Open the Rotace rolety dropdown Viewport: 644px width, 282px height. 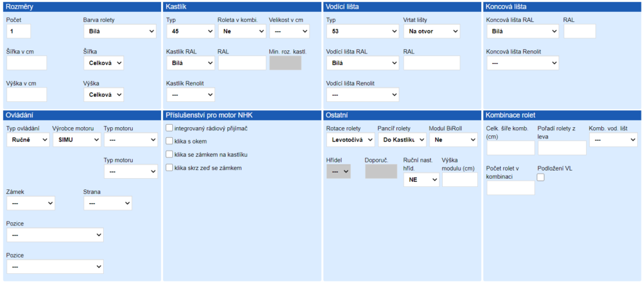(x=350, y=140)
